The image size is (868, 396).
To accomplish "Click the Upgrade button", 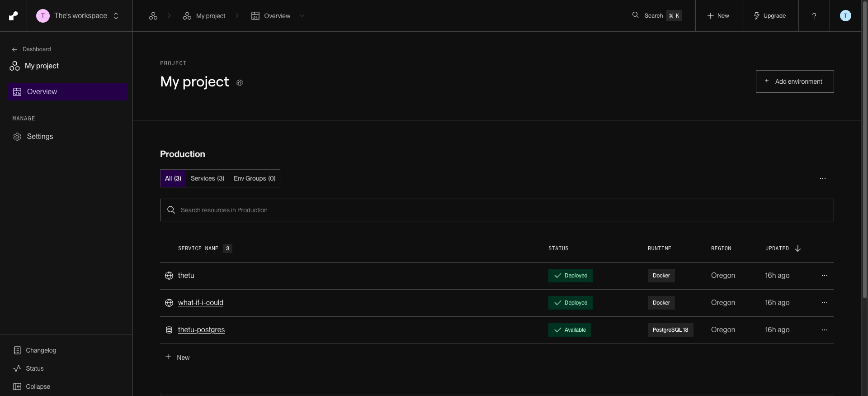I will 770,16.
